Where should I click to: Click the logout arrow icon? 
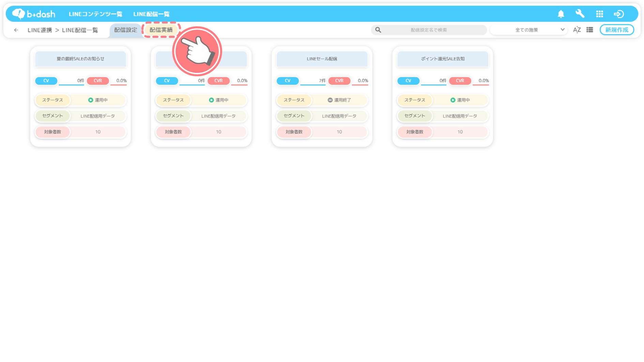619,14
